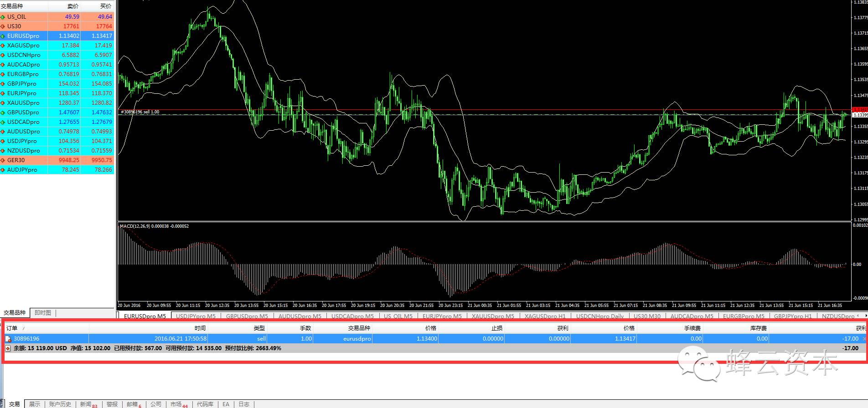Click the GBPUSDpro ask price 1.47632
Image resolution: width=868 pixels, height=408 pixels.
pos(102,112)
